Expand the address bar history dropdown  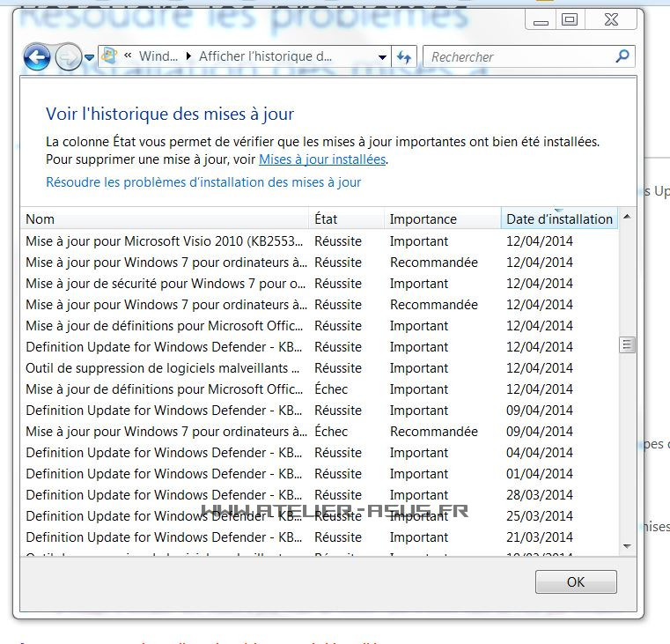[x=382, y=57]
